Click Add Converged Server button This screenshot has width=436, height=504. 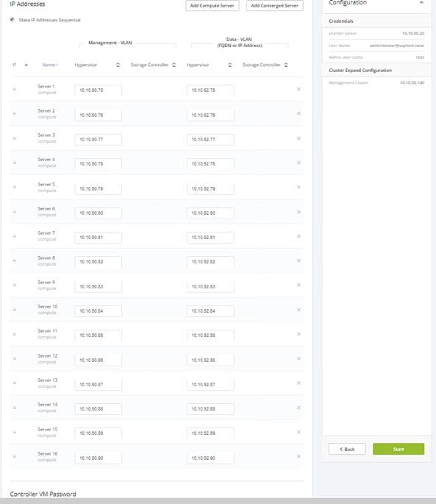pos(275,5)
